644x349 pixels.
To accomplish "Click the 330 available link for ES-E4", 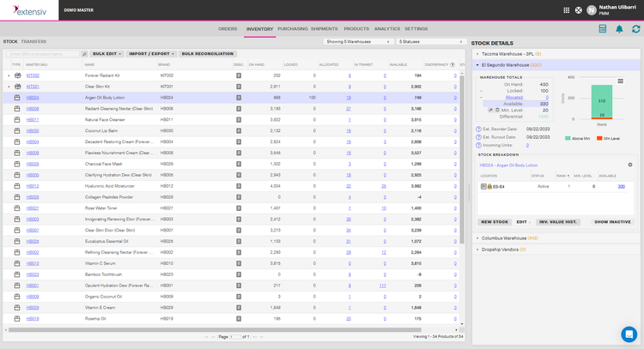I will coord(622,187).
